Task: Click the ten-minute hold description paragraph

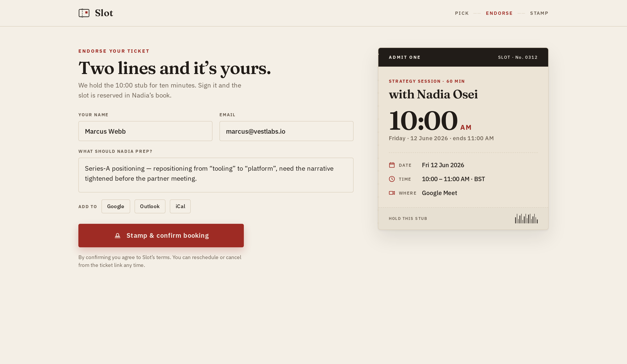Action: pos(160,90)
